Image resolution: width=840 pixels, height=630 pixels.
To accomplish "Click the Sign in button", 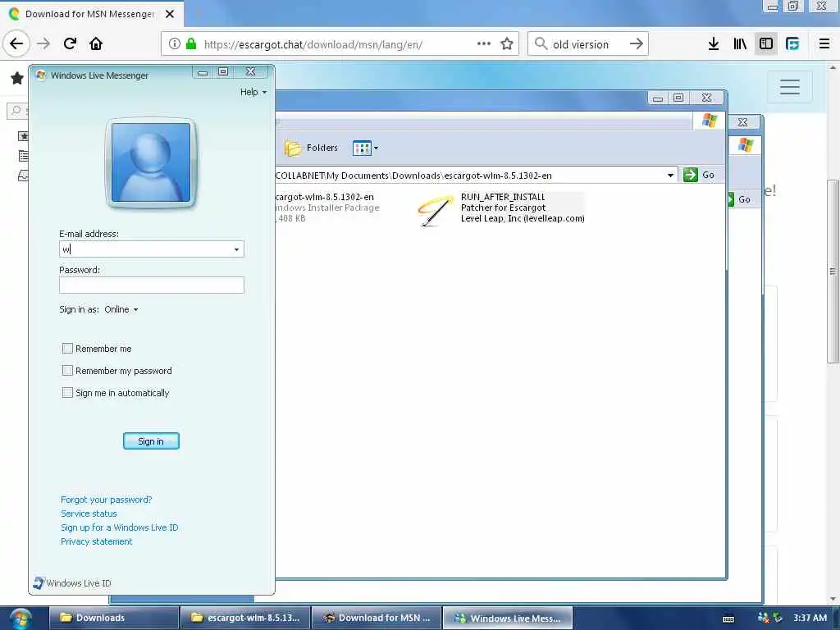I will click(151, 441).
